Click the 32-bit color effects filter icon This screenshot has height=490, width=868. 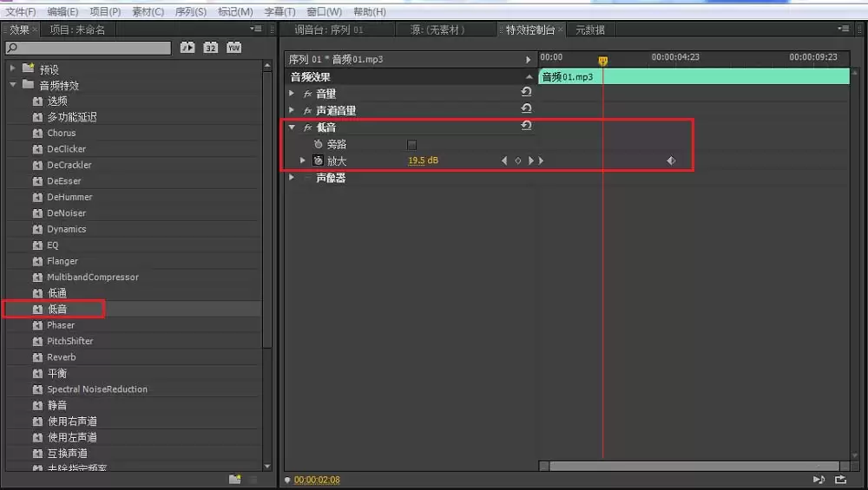pyautogui.click(x=211, y=48)
